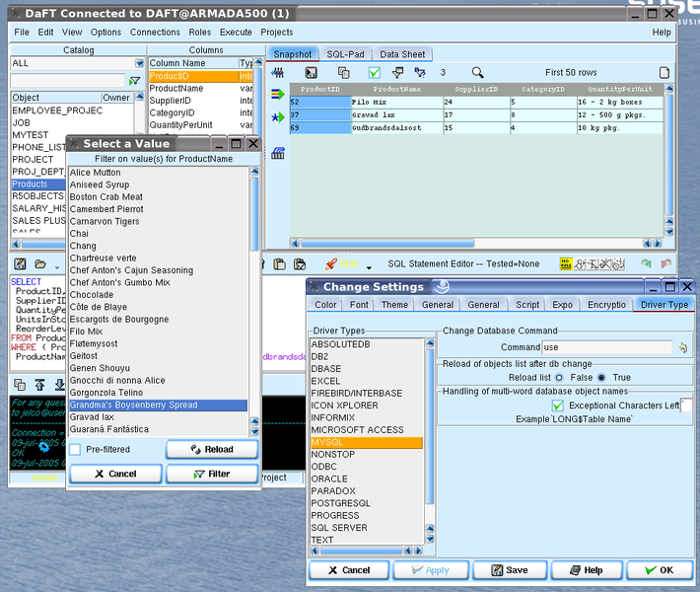The height and width of the screenshot is (592, 700).
Task: Click the clipboard icon left of the disk clipboard
Action: pyautogui.click(x=279, y=264)
